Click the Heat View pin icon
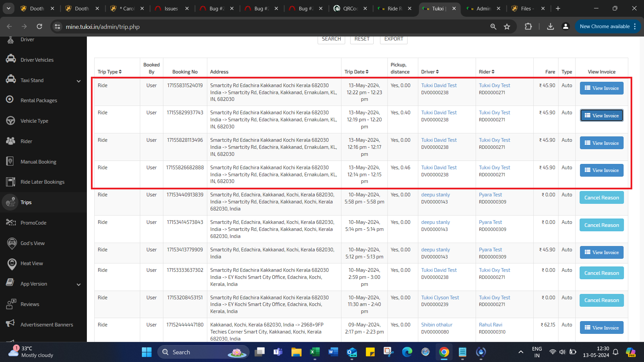 click(12, 264)
